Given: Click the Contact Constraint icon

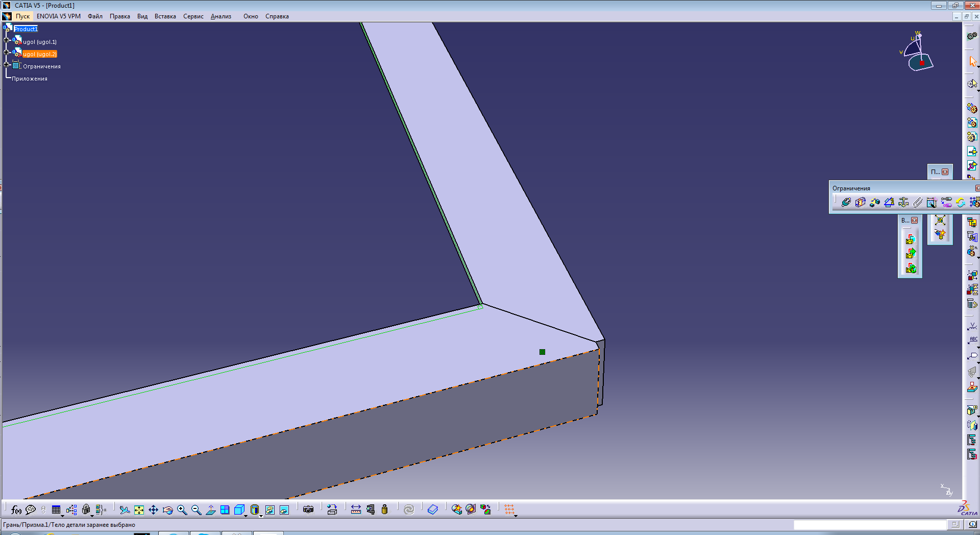Looking at the screenshot, I should tap(860, 203).
